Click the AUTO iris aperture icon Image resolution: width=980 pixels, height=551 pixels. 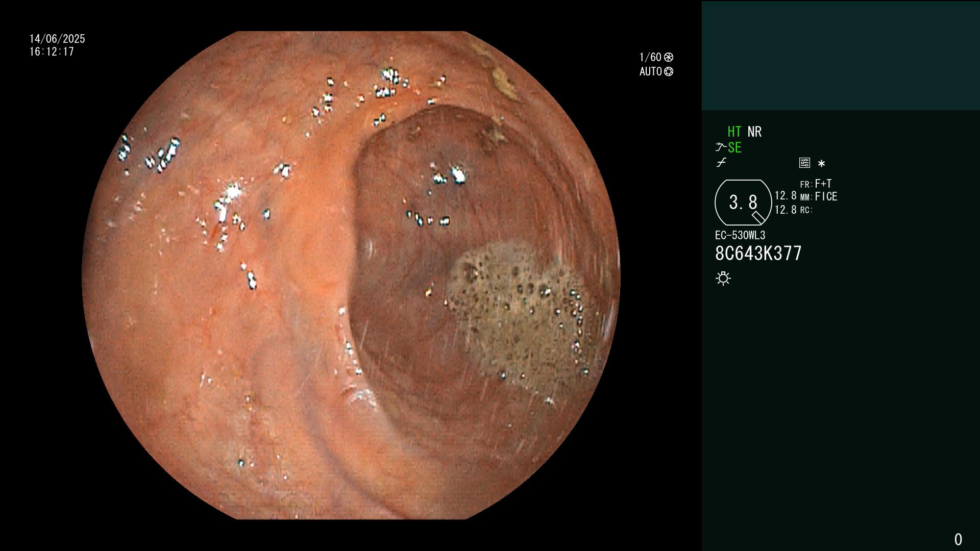click(x=669, y=71)
